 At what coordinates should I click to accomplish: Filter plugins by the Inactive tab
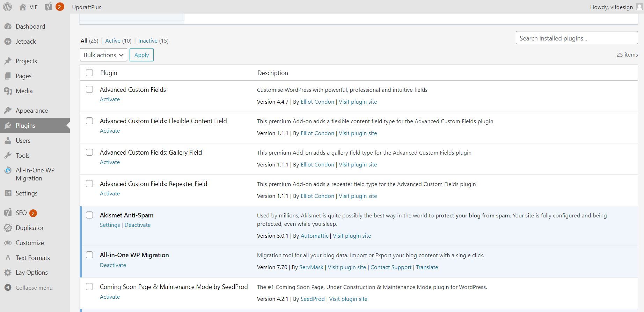[x=148, y=40]
